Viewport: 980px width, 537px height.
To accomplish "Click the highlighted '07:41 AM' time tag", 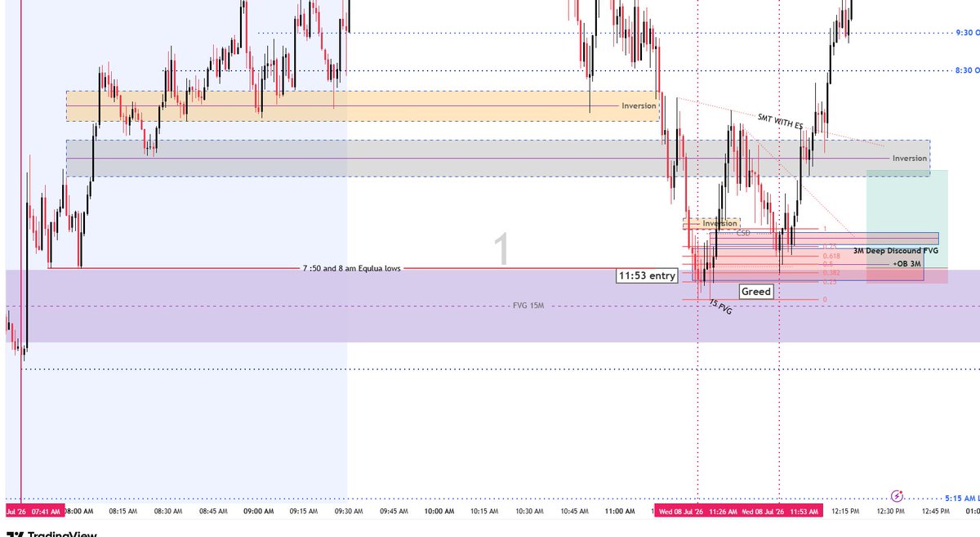I will (x=33, y=512).
